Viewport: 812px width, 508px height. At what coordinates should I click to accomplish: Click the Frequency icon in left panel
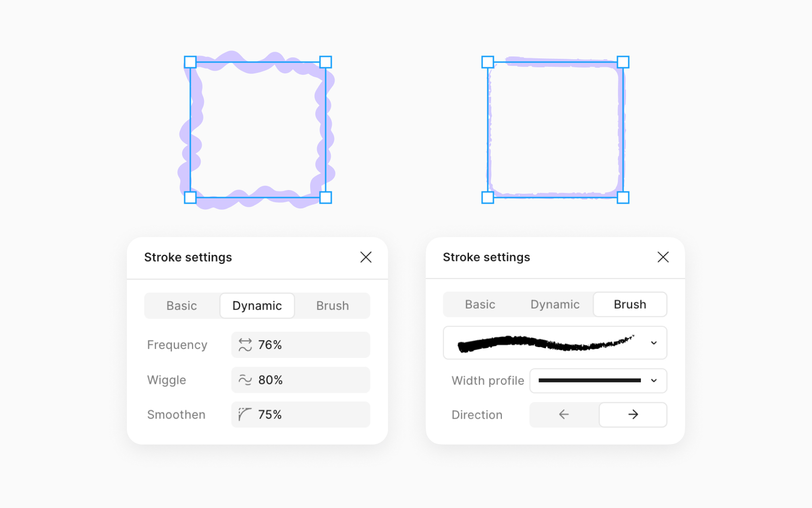click(x=245, y=345)
